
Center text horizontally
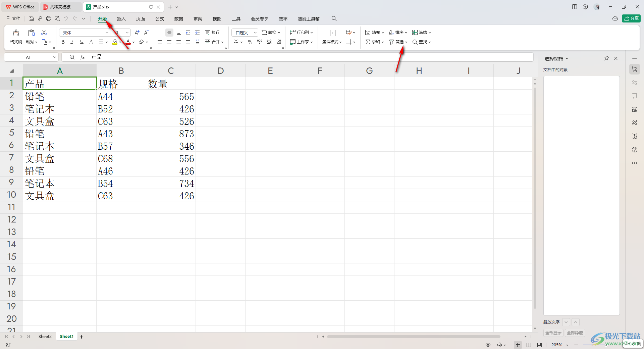click(169, 42)
